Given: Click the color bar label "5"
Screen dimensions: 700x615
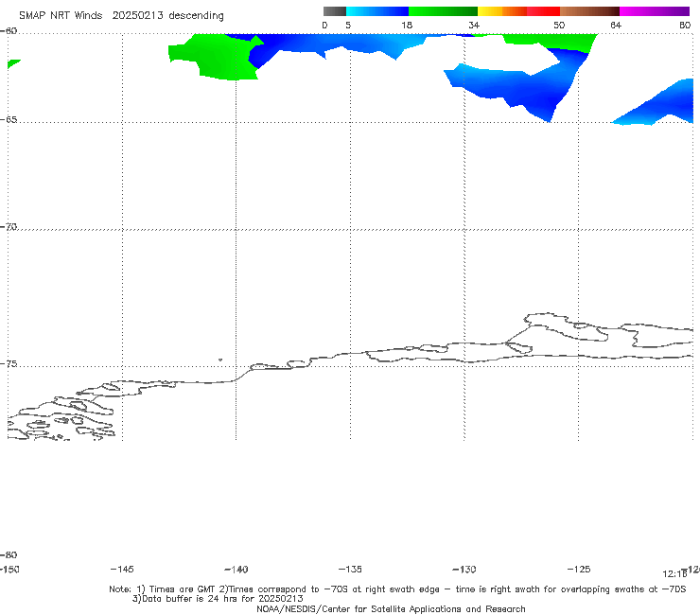Looking at the screenshot, I should [x=348, y=25].
